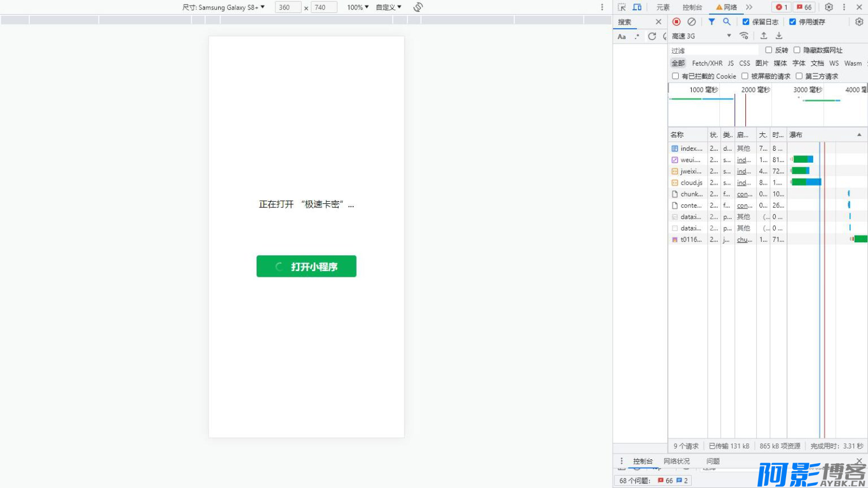Image resolution: width=868 pixels, height=488 pixels.
Task: Click the rotate screen icon
Action: [x=418, y=7]
